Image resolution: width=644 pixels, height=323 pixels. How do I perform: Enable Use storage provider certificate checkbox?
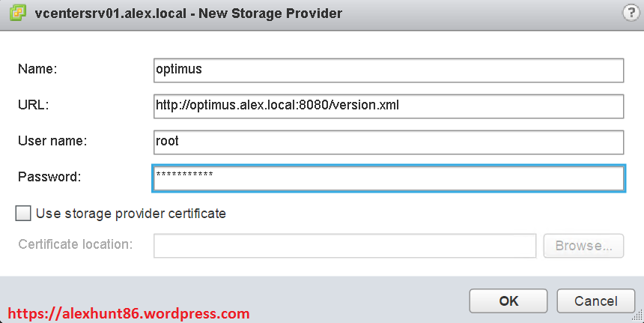point(23,214)
